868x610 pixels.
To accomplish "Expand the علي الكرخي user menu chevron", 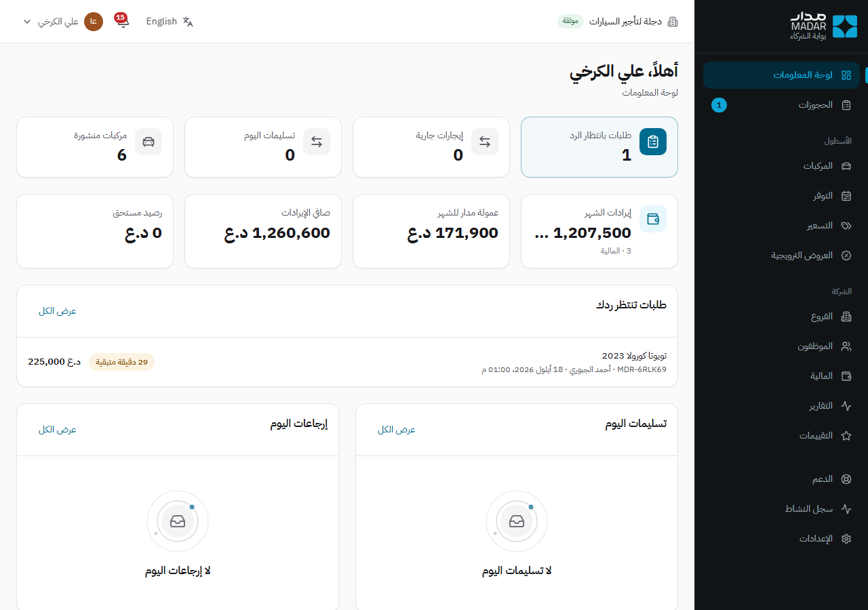I will pyautogui.click(x=27, y=22).
